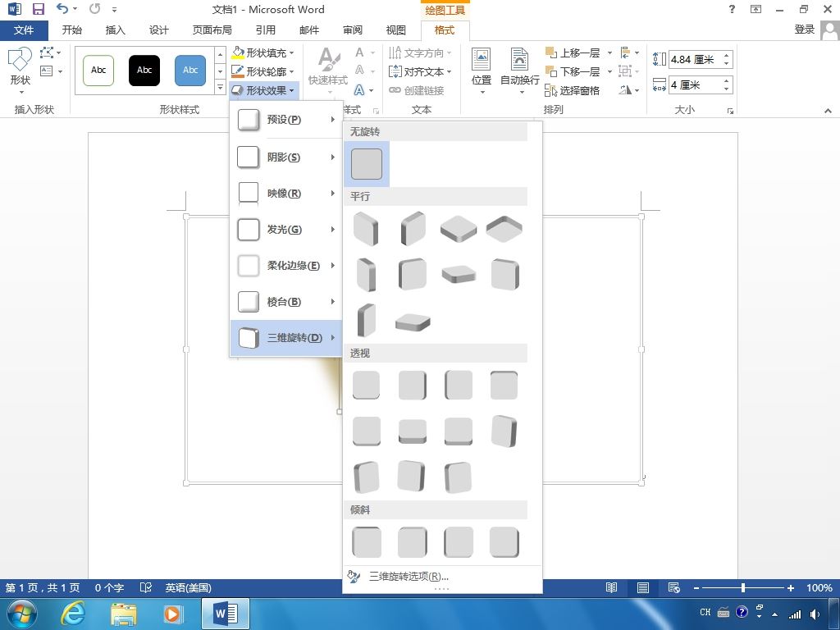Open the Preset (预设) effects submenu

pos(286,120)
